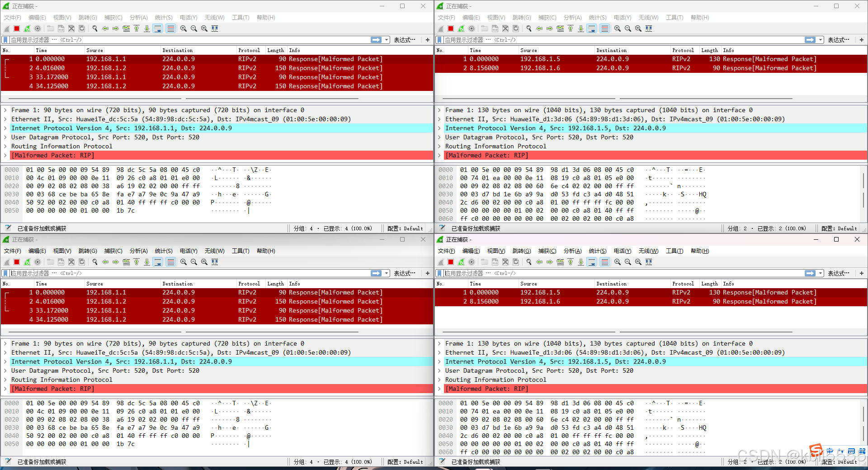Restart the current capture
868x470 pixels.
click(27, 28)
